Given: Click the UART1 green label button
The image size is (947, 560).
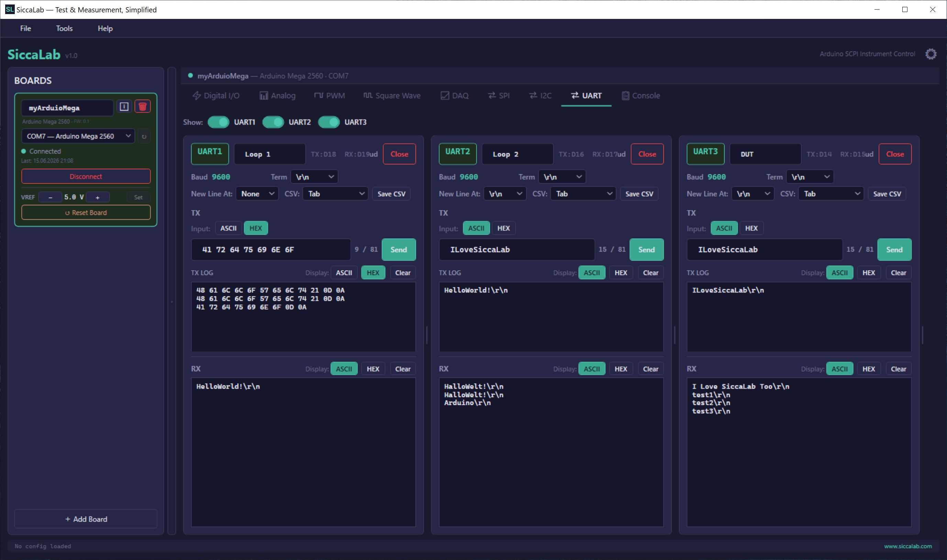Looking at the screenshot, I should pyautogui.click(x=210, y=154).
